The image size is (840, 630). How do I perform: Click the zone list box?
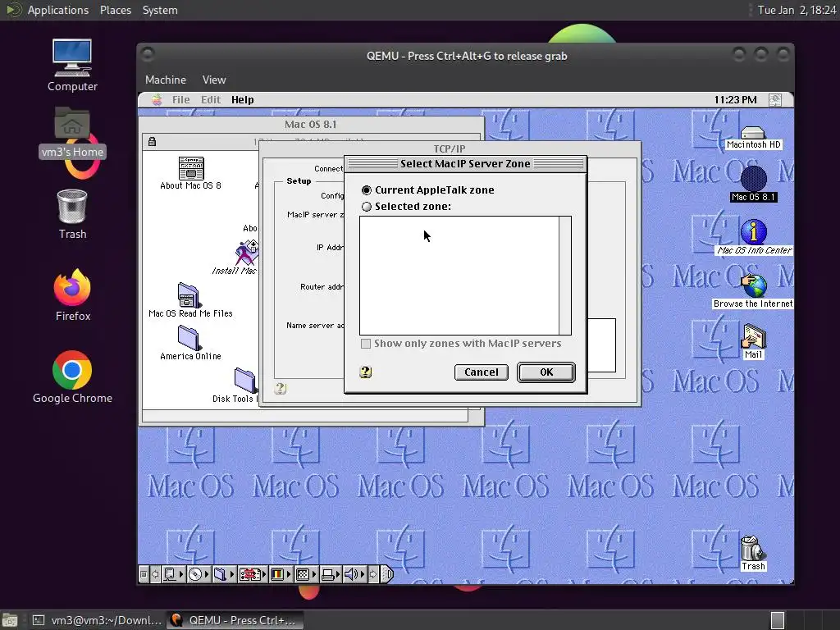459,276
